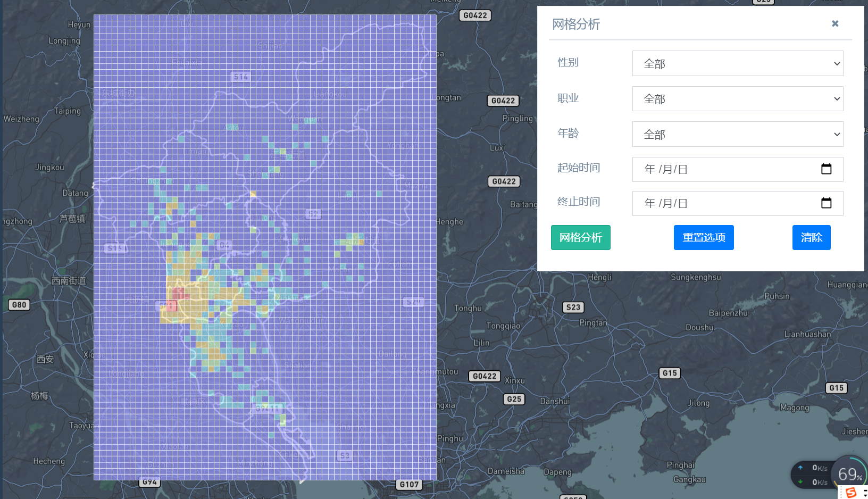
Task: Click the green download speed arrow icon
Action: tap(800, 482)
